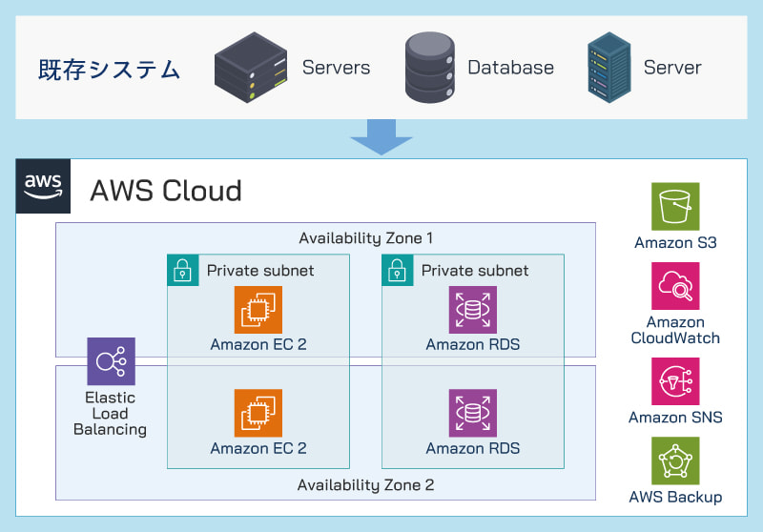Select the Amazon S3 bucket icon
The width and height of the screenshot is (763, 532).
[x=675, y=207]
